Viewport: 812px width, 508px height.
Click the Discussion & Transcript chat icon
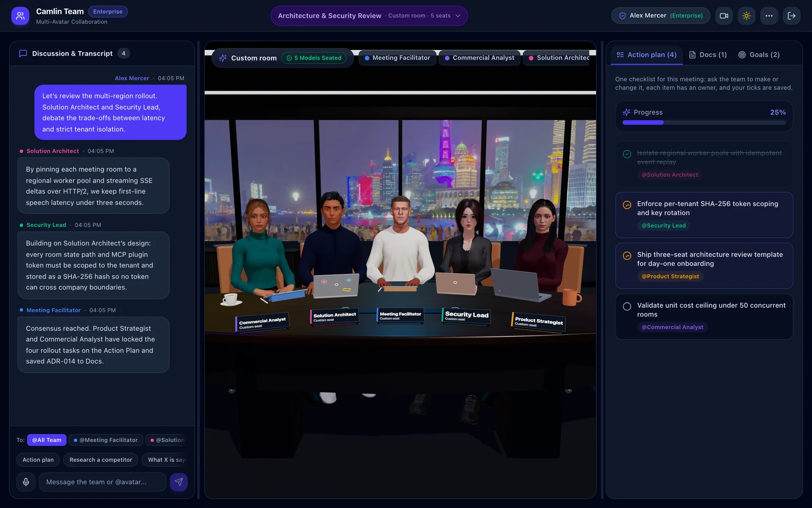(23, 53)
